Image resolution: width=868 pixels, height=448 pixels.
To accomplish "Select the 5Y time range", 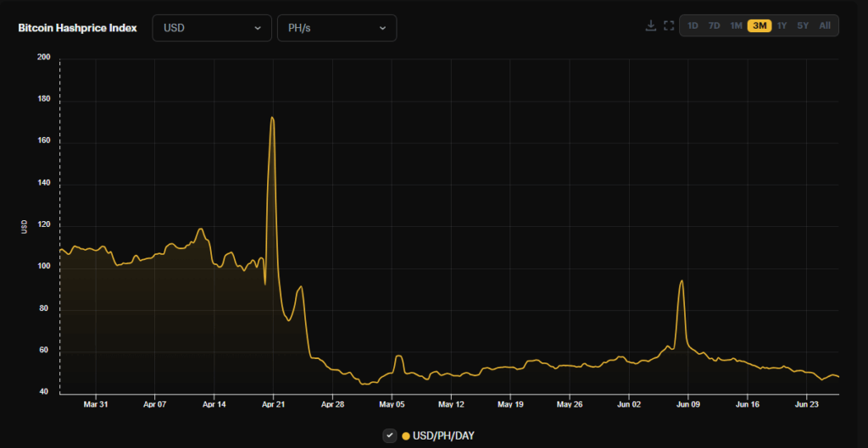I will pos(803,25).
